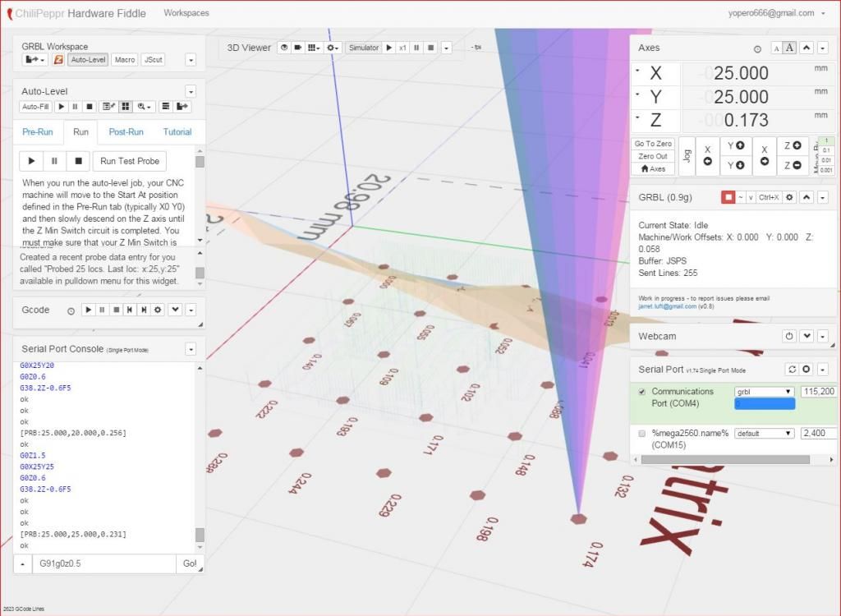Image resolution: width=841 pixels, height=616 pixels.
Task: Click the red GRBL feedhold stop button
Action: pos(728,197)
